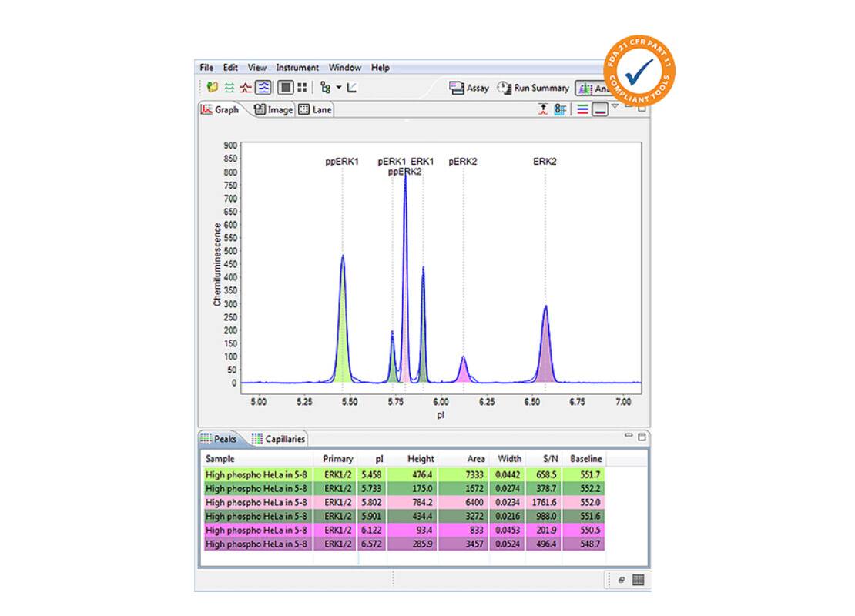Click the Width value 0.0442

click(x=507, y=475)
